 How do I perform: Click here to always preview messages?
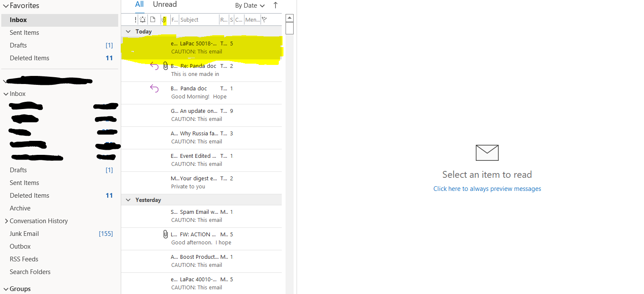[487, 189]
